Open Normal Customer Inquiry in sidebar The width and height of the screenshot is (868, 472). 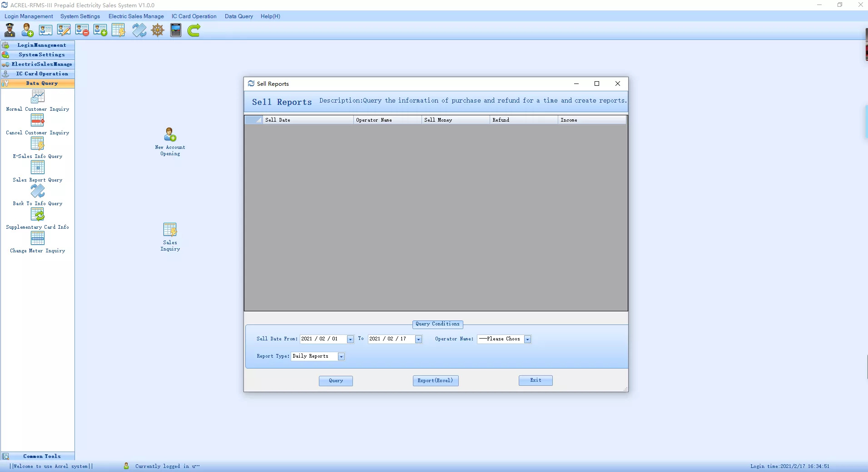[x=38, y=101]
